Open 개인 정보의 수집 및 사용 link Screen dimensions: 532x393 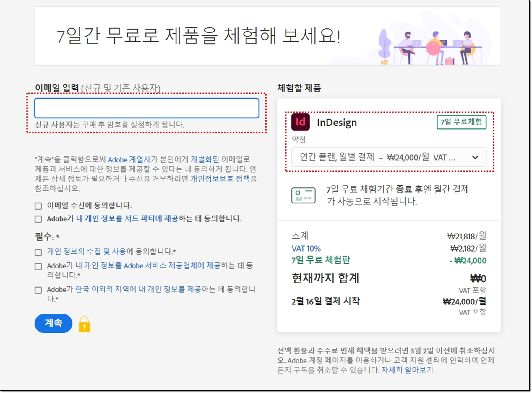(87, 251)
